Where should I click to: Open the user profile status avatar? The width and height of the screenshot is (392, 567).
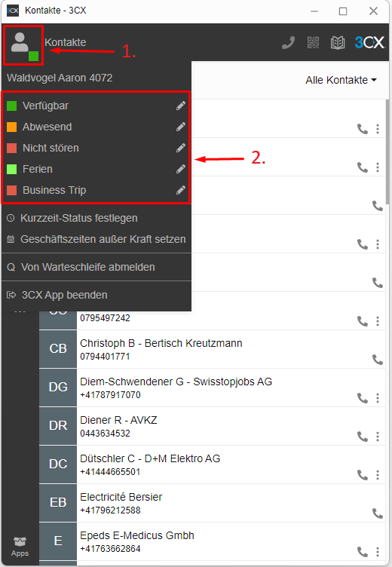coord(24,45)
